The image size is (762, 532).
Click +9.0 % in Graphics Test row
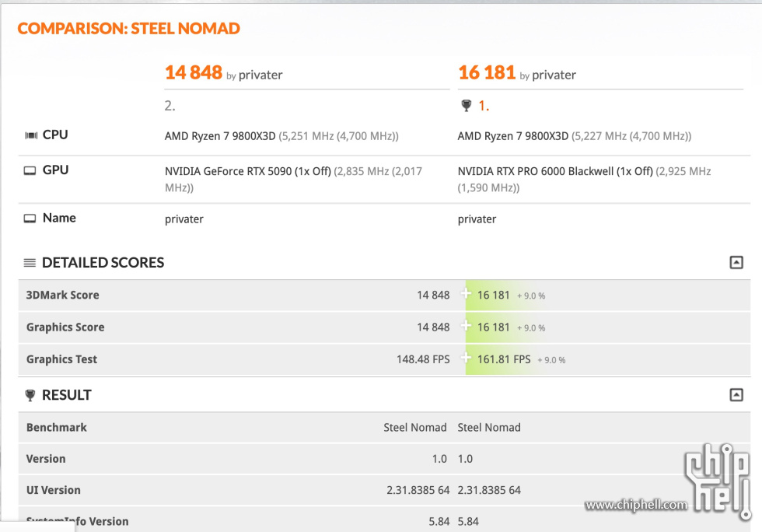click(x=551, y=360)
